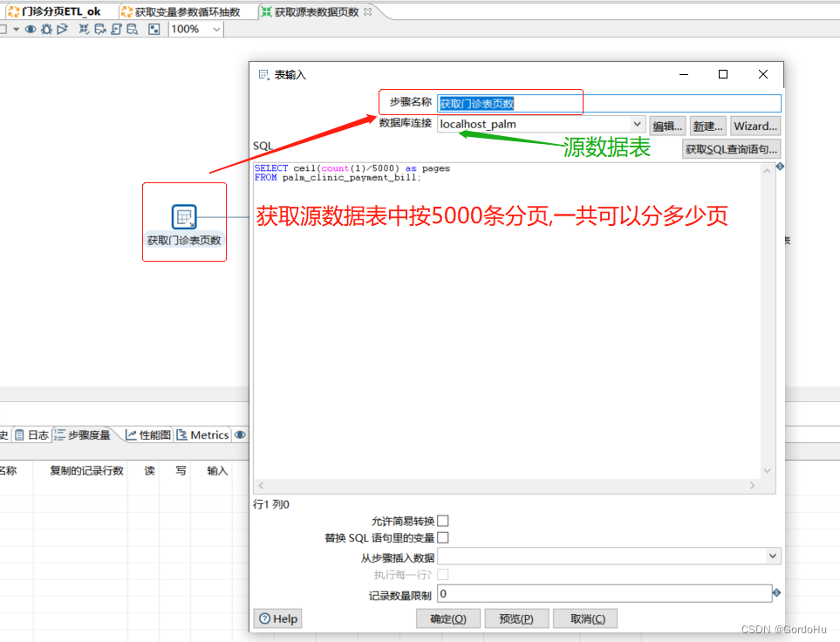
Task: Click the variable diamond icon beside 记录数量限制
Action: pyautogui.click(x=777, y=592)
